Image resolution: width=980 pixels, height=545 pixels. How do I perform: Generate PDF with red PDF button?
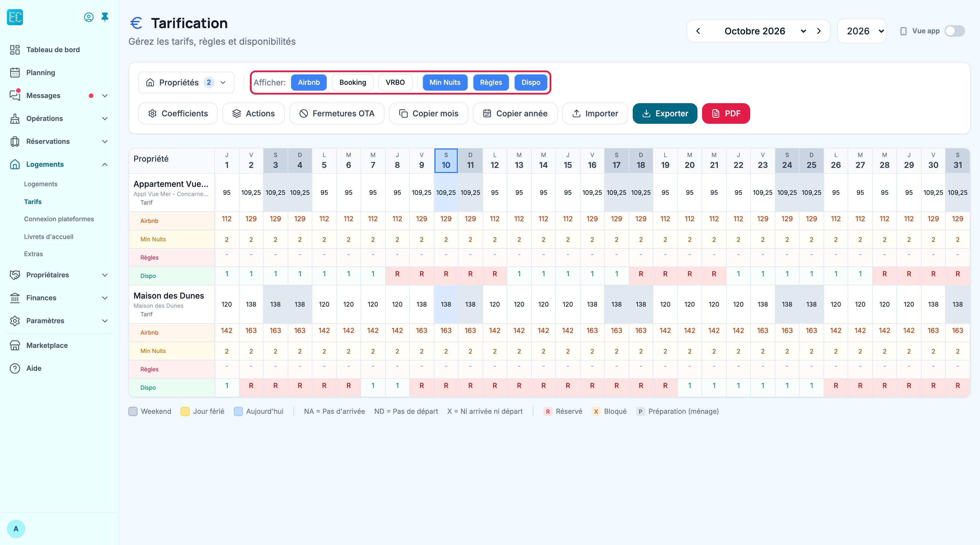(726, 113)
